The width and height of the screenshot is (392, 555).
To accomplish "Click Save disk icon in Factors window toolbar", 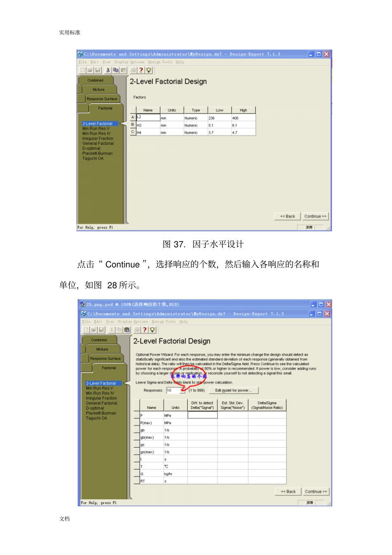I will coord(97,70).
